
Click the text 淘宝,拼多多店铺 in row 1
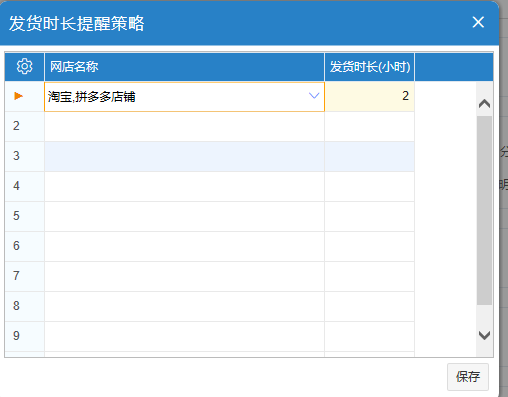point(91,97)
